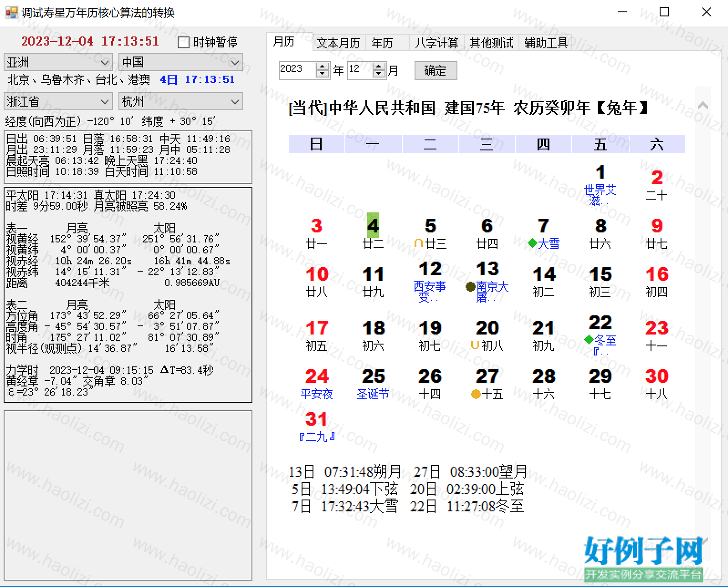Screen dimensions: 728x587
Task: Click the 7日 17:32:43大雪 entry
Action: (344, 506)
